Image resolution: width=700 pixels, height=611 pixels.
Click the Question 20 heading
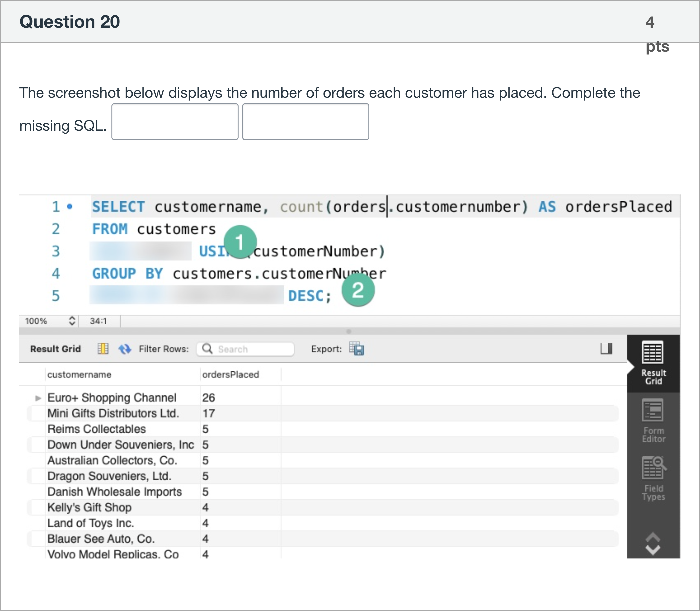70,21
